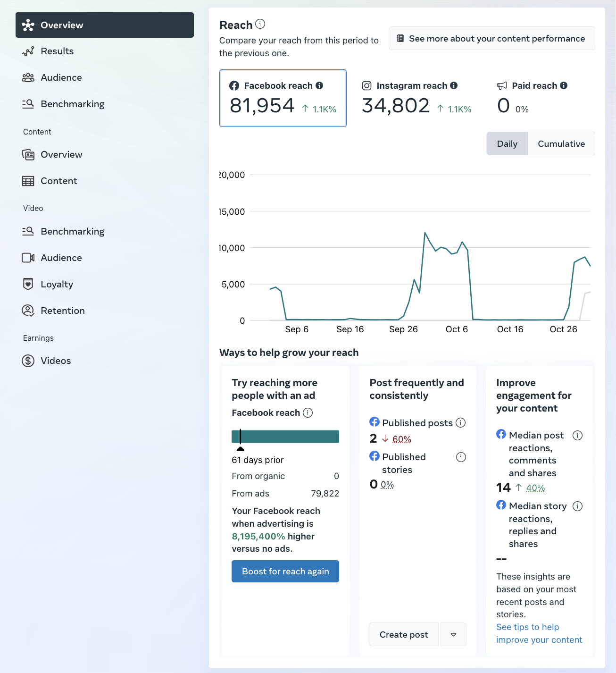
Task: Click See more about your content performance
Action: 492,38
